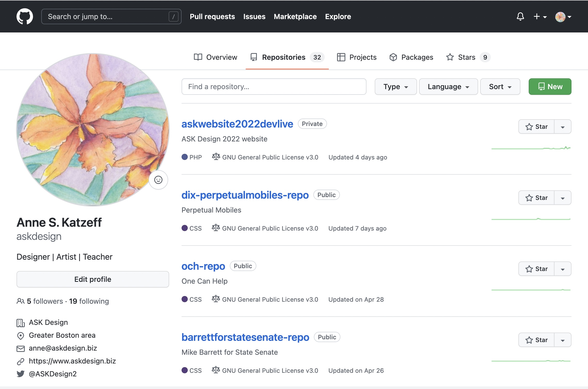The height and width of the screenshot is (389, 588).
Task: Expand the Language filter dropdown
Action: click(x=448, y=86)
